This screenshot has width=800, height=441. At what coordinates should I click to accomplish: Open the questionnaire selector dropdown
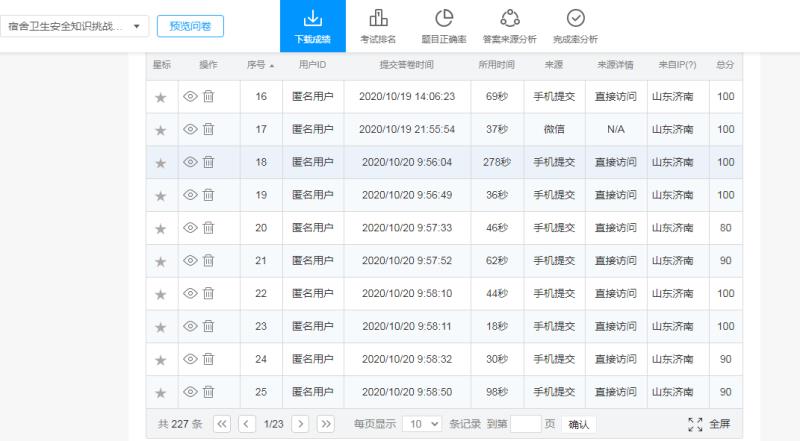[x=74, y=26]
